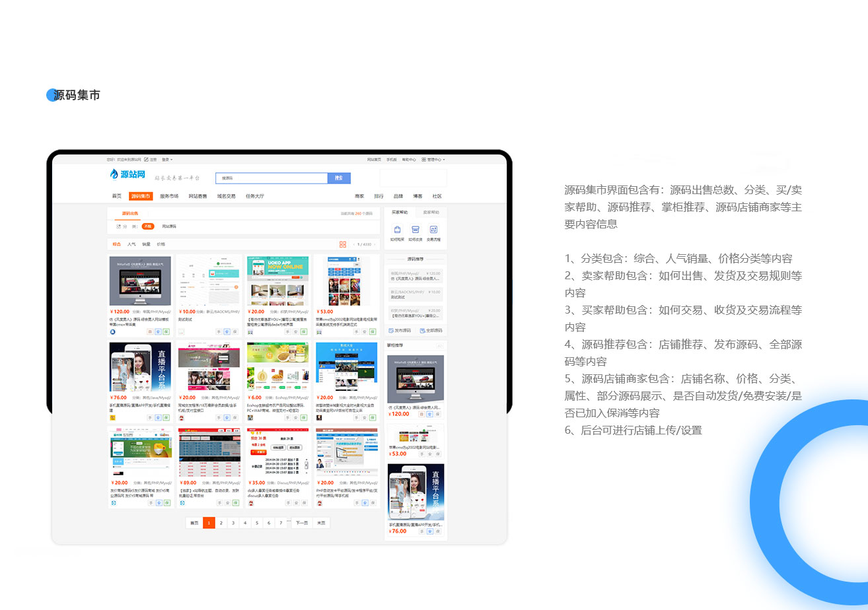Image resolution: width=868 pixels, height=610 pixels.
Task: Click seller avatar on the ¥89.00 listing
Action: 182,503
